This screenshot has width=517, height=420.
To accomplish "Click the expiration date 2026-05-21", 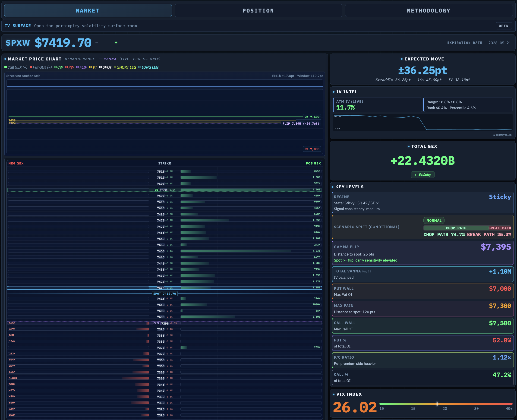I will coord(500,43).
